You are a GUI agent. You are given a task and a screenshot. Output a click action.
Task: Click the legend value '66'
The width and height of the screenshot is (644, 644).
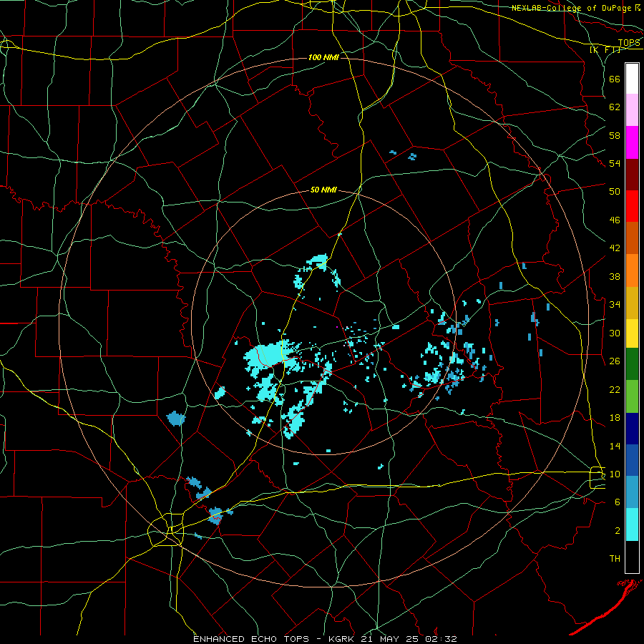[615, 79]
